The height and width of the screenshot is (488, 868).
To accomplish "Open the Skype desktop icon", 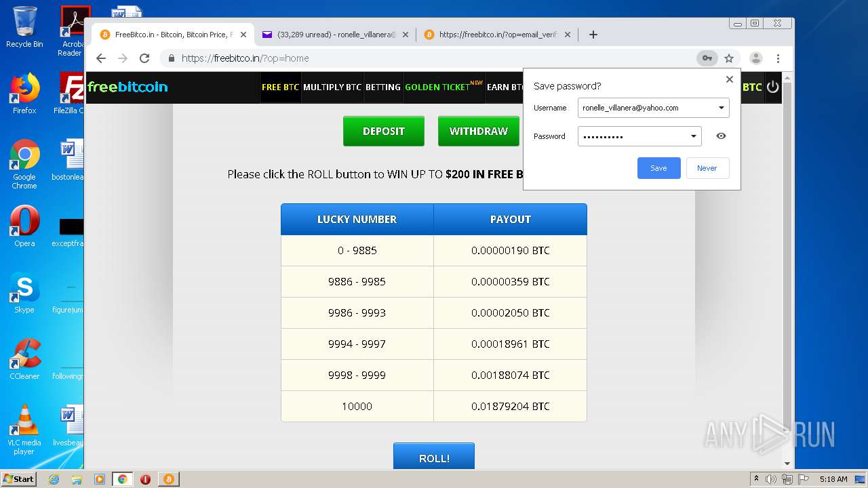I will [24, 293].
